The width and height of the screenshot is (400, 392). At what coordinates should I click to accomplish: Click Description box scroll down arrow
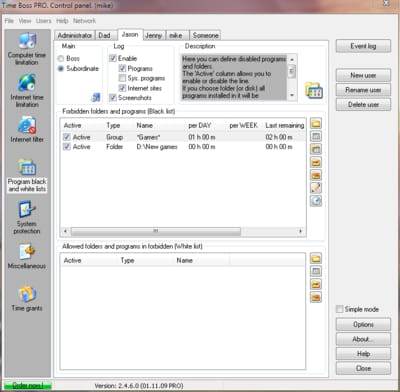(x=292, y=95)
